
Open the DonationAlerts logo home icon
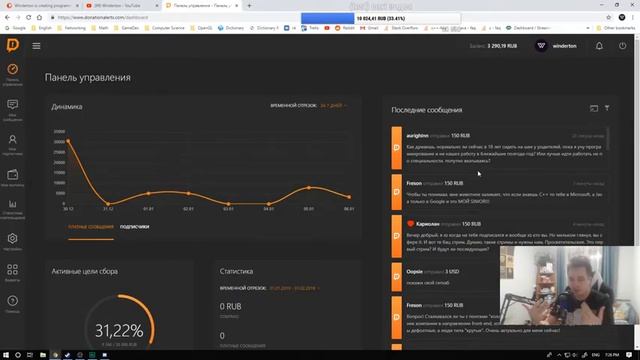point(13,45)
